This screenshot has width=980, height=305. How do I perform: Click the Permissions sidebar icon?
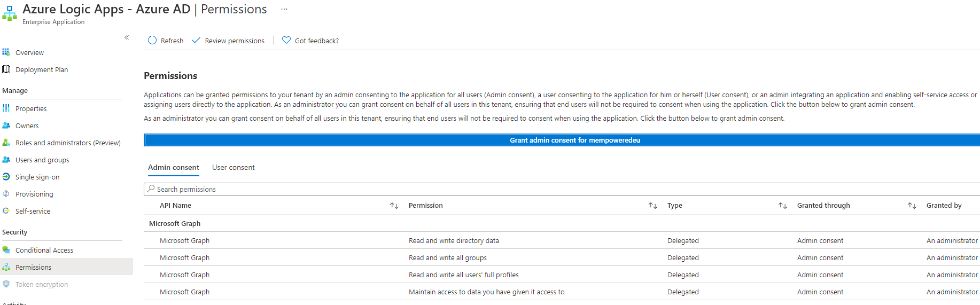coord(6,267)
